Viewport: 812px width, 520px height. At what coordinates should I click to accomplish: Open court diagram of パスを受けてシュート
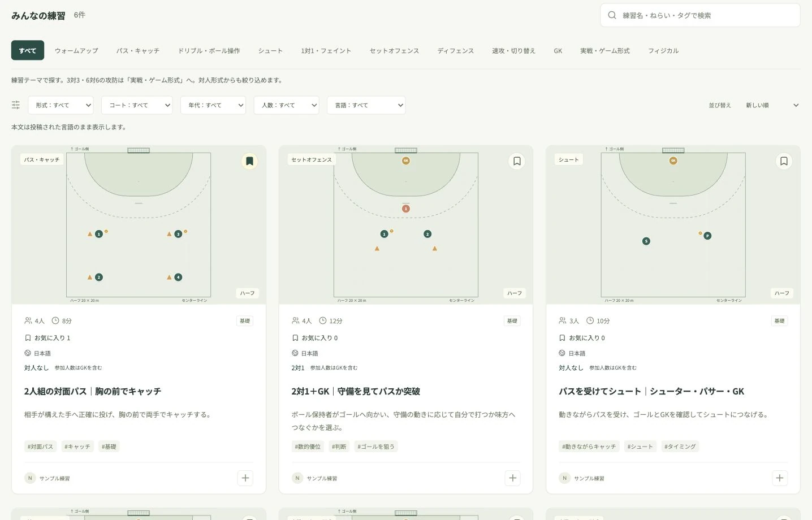click(x=673, y=225)
